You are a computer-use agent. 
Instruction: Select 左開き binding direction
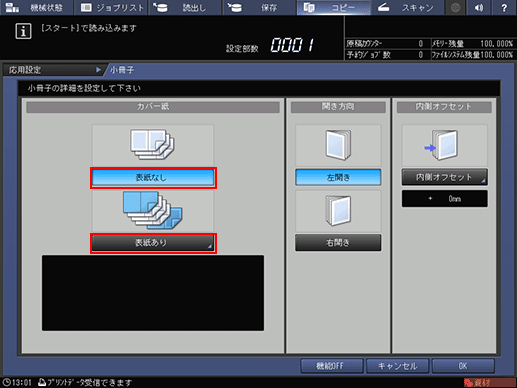pyautogui.click(x=338, y=177)
